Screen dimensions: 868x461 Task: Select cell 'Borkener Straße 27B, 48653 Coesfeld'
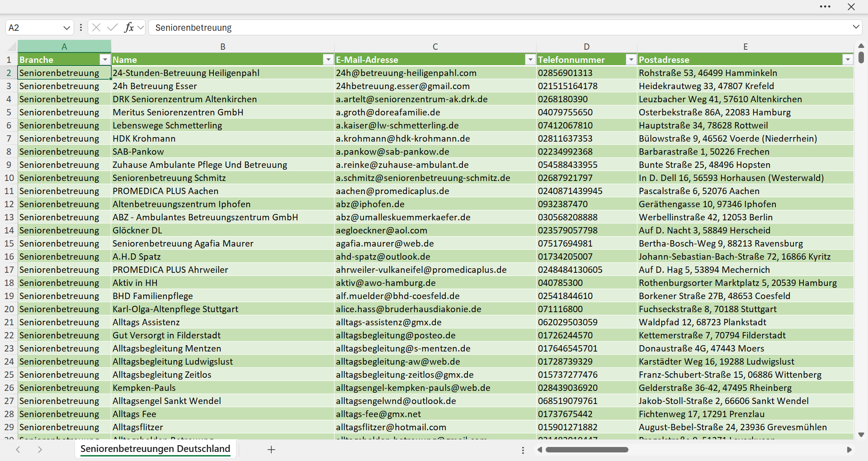[x=745, y=296]
